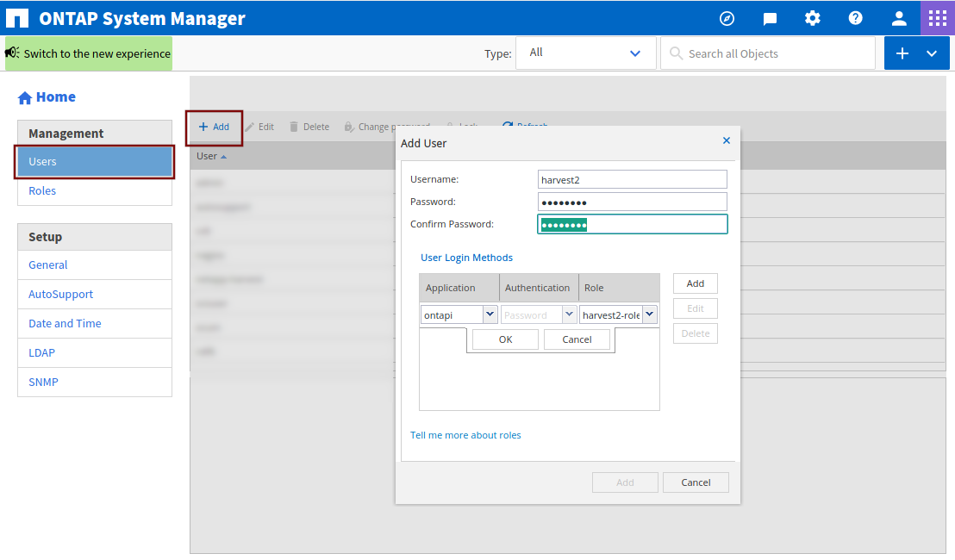Refresh the users list

point(524,126)
